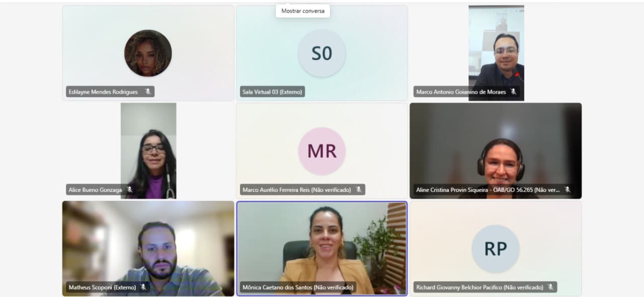The height and width of the screenshot is (297, 644).
Task: Select the MR initials avatar circle
Action: coord(322,151)
